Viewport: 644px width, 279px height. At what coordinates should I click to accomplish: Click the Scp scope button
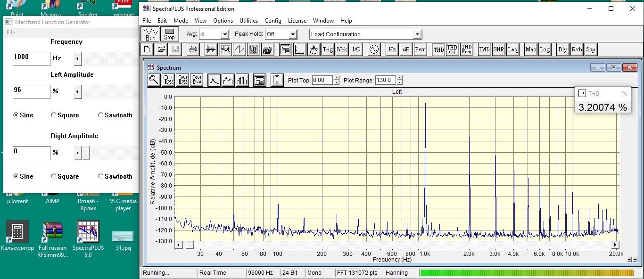[591, 49]
